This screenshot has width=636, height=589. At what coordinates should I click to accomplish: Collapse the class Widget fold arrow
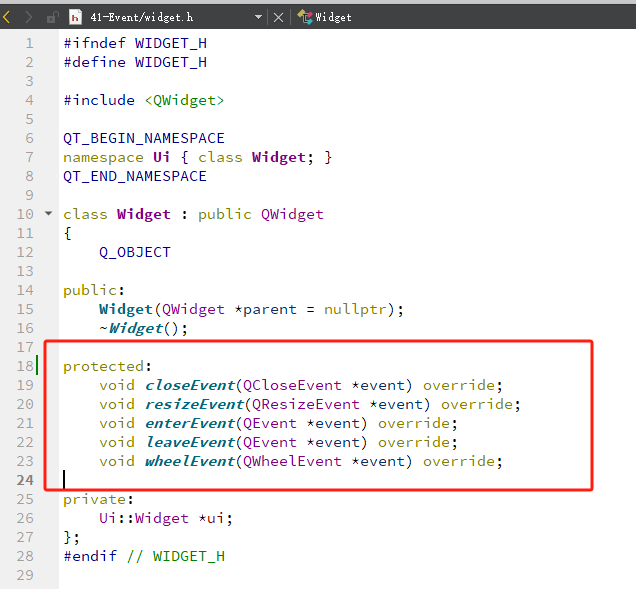point(48,213)
